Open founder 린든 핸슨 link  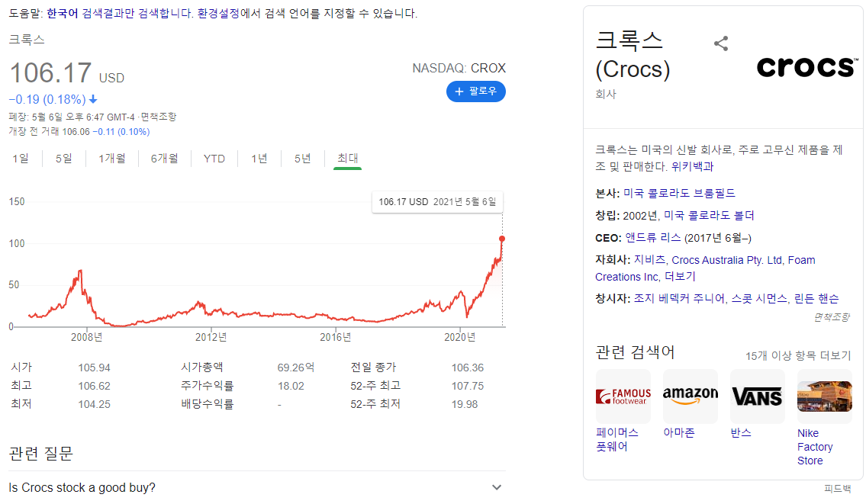tap(816, 299)
